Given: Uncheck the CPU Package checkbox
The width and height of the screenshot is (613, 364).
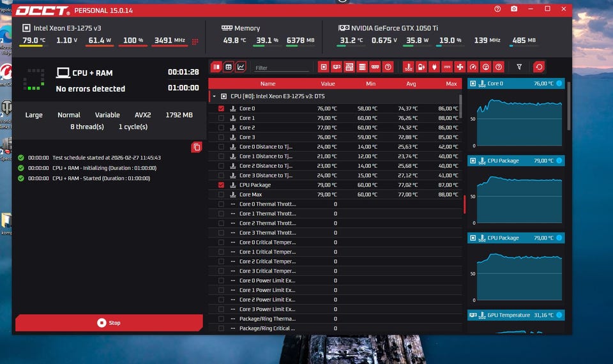Looking at the screenshot, I should pos(222,185).
